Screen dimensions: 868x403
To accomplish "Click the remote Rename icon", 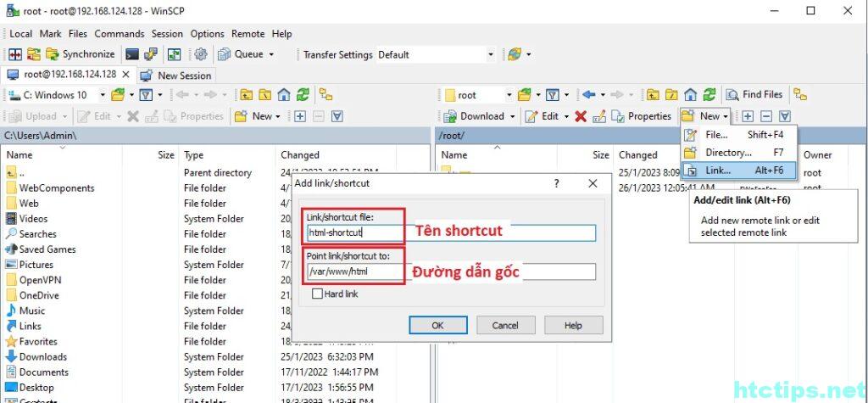I will [x=599, y=116].
